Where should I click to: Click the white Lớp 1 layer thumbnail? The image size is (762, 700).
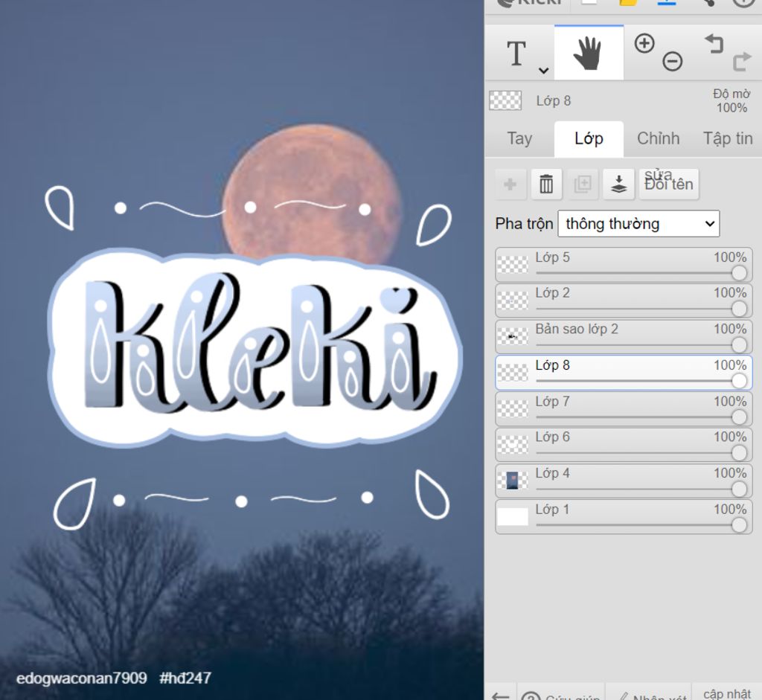point(512,517)
